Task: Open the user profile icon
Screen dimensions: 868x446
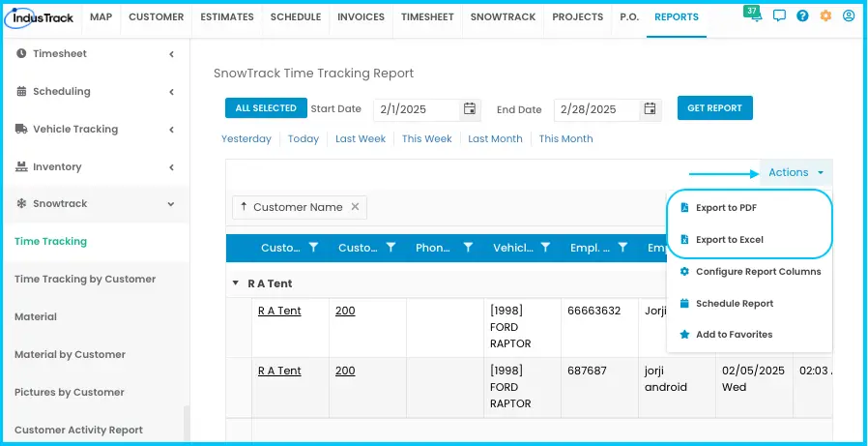Action: [849, 16]
